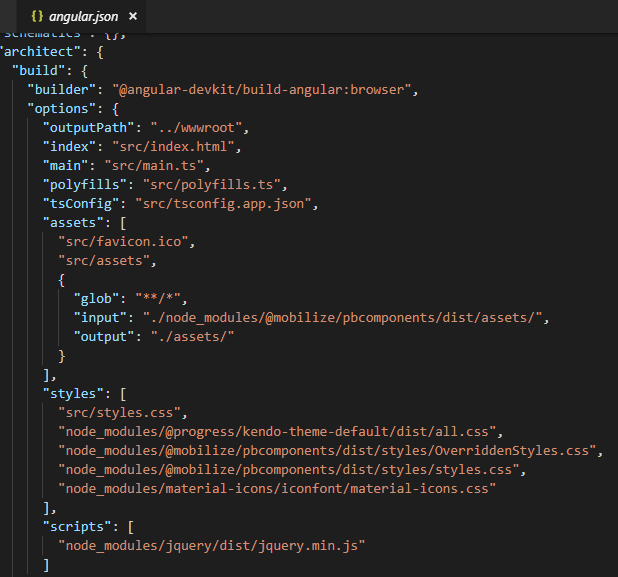Image resolution: width=618 pixels, height=577 pixels.
Task: Click the "src/styles.css" entry
Action: point(119,413)
